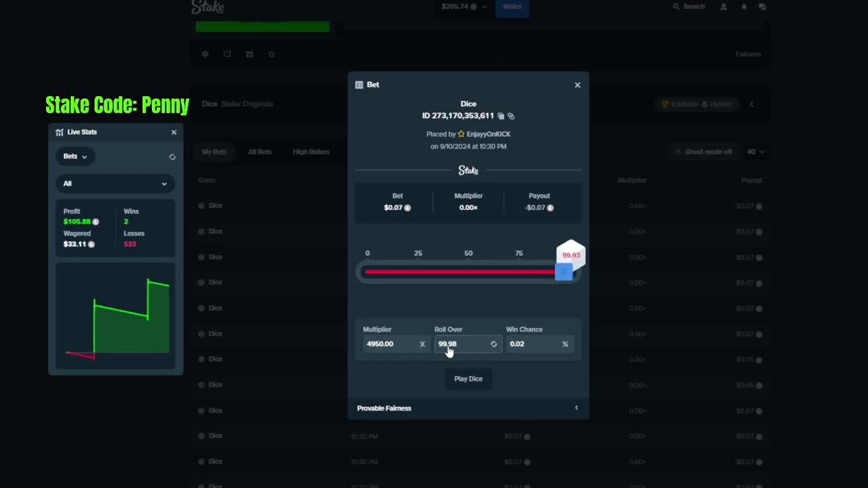Open the chat icon in header
Viewport: 868px width, 488px height.
[762, 7]
